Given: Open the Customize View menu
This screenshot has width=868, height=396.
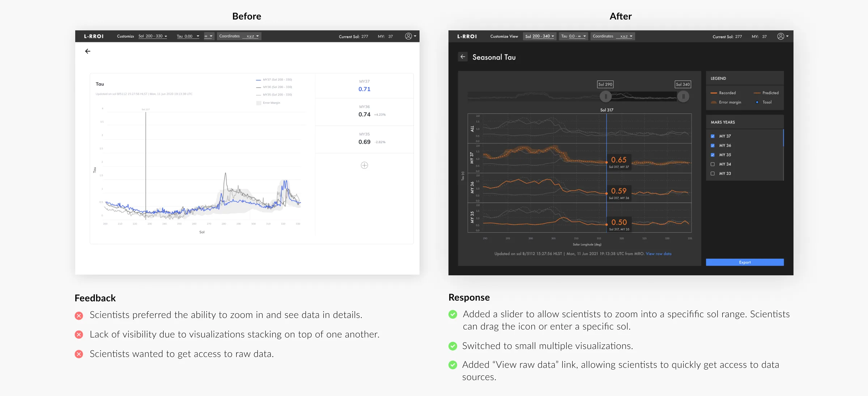Looking at the screenshot, I should (504, 36).
